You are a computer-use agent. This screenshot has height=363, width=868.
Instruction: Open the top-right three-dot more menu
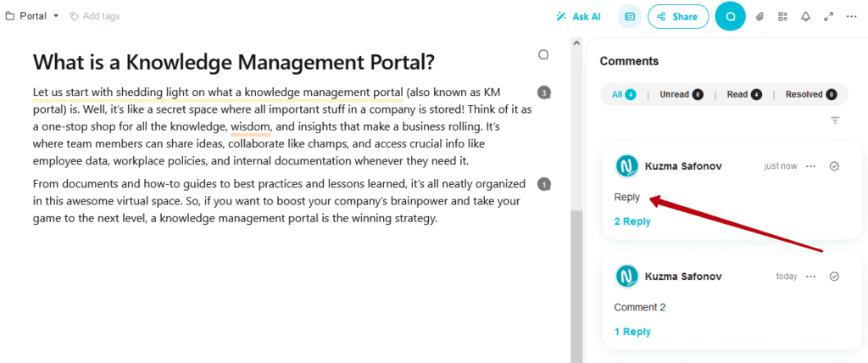coord(851,17)
